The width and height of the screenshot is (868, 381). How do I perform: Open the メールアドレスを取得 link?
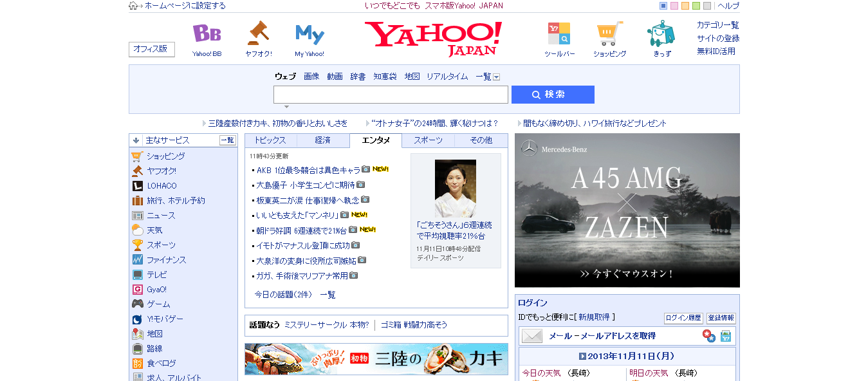[x=602, y=336]
